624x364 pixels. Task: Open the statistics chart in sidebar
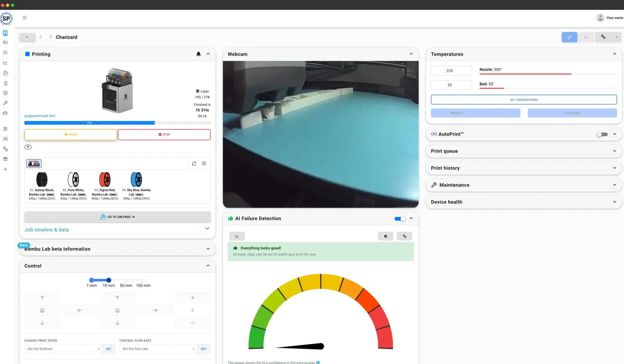(x=5, y=62)
